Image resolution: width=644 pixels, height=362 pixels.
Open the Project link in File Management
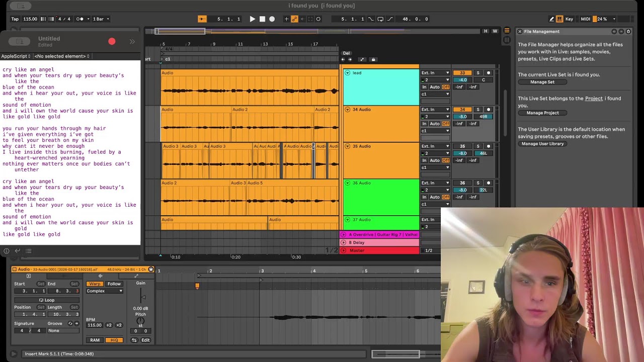[593, 99]
